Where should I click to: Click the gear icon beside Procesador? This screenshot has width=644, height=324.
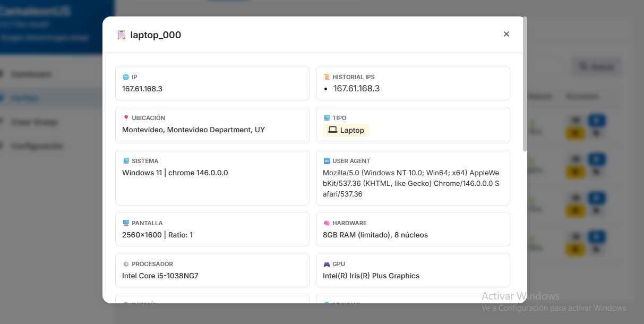coord(126,264)
